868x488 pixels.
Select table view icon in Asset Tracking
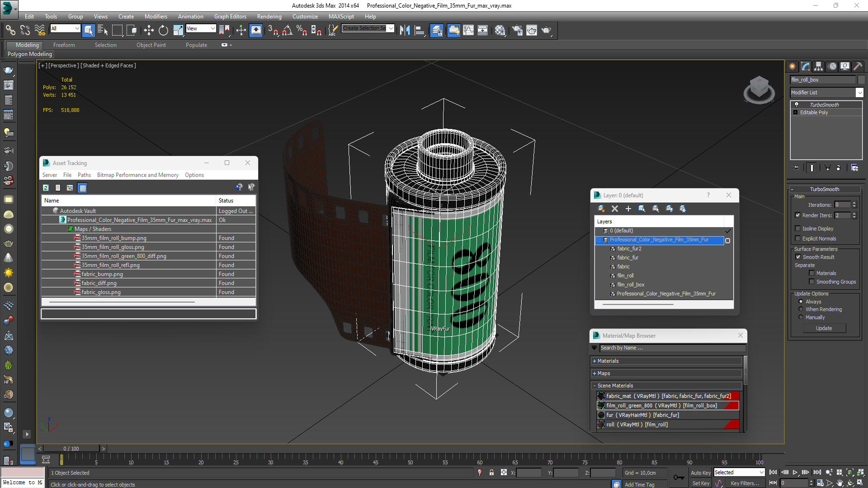[x=82, y=188]
